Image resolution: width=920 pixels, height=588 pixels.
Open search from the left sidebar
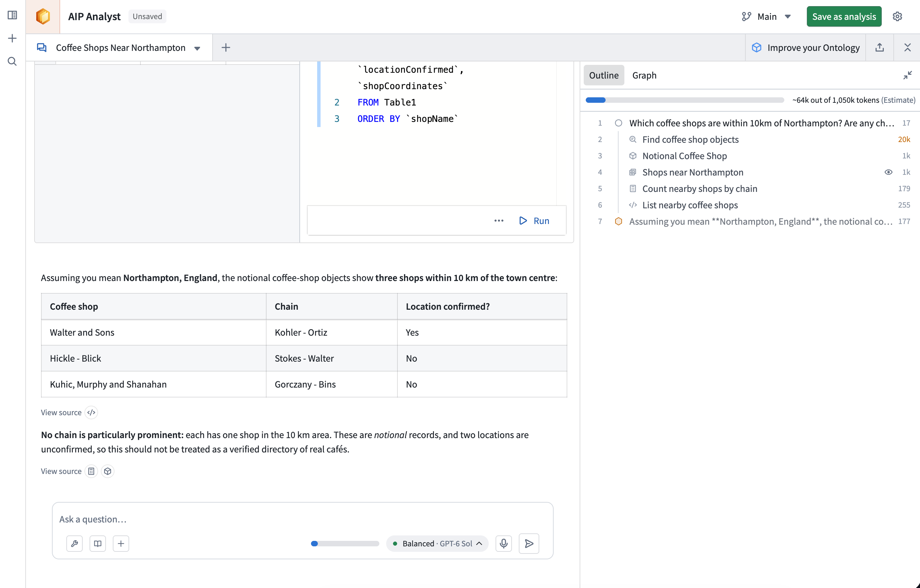(x=12, y=61)
